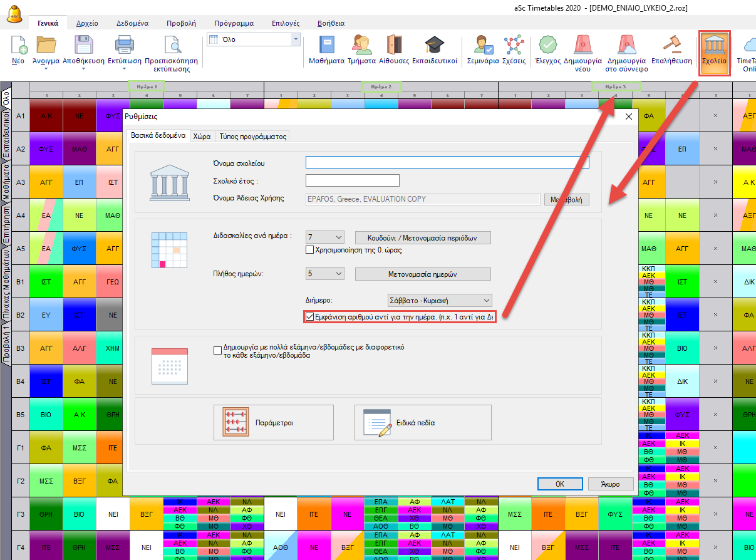Screen dimensions: 756x560
Task: Click the Επαλήθευση gavel icon
Action: [671, 46]
